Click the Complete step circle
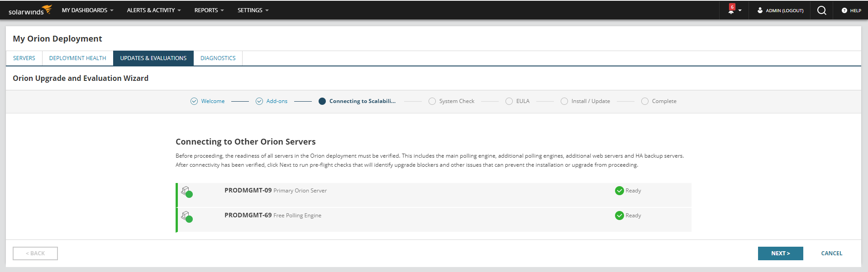Viewport: 868px width, 272px height. click(x=645, y=101)
